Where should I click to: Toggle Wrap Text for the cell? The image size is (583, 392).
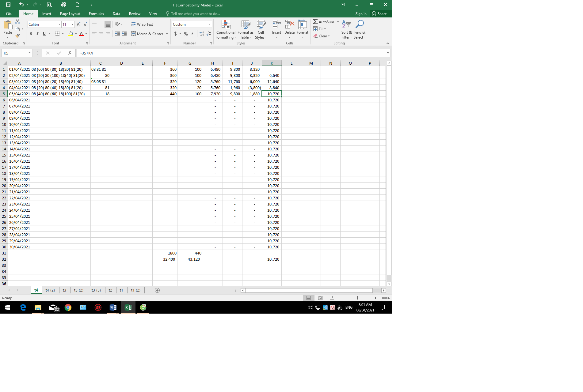pyautogui.click(x=142, y=24)
